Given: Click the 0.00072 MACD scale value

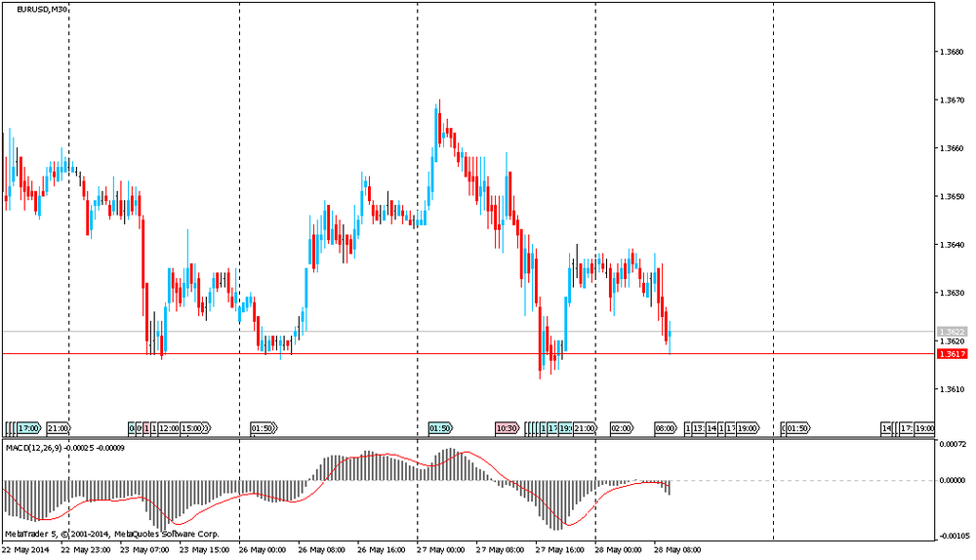Looking at the screenshot, I should pos(952,445).
